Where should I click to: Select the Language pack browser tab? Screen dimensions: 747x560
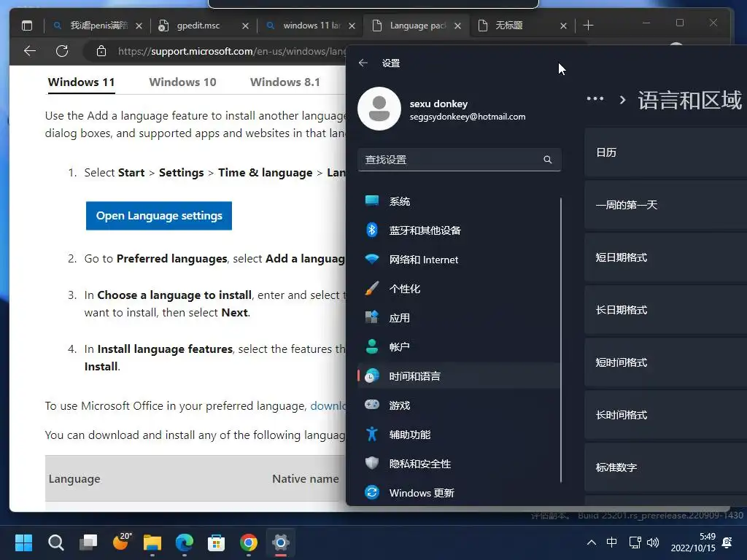pyautogui.click(x=417, y=26)
